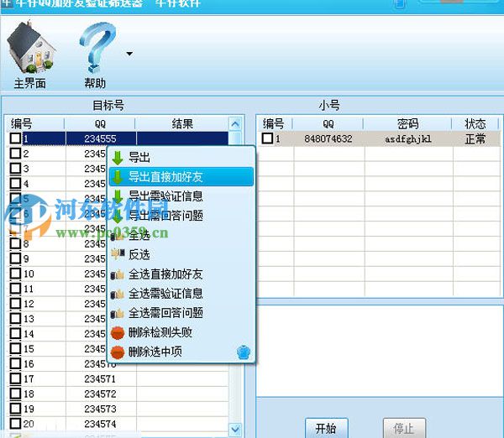
Task: Check the box for target row 10
Action: click(x=15, y=274)
